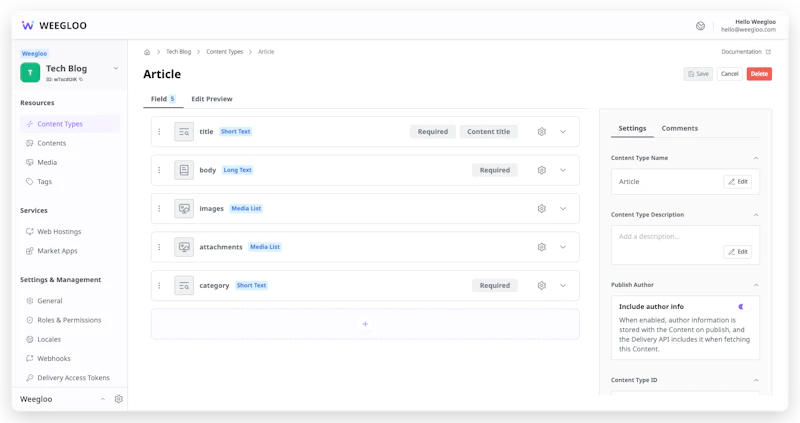
Task: Grab the drag handle of title field
Action: pos(159,132)
